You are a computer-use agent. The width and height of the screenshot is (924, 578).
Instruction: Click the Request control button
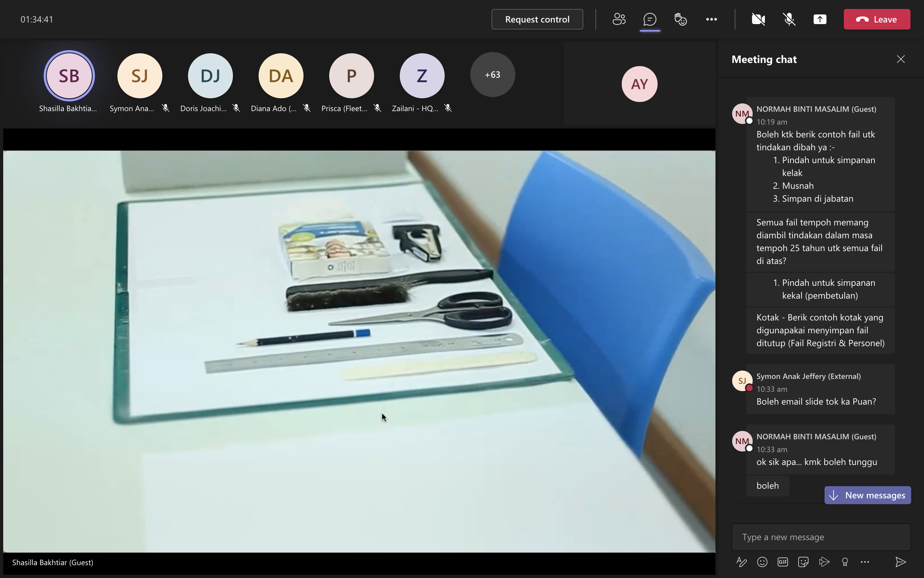tap(537, 20)
